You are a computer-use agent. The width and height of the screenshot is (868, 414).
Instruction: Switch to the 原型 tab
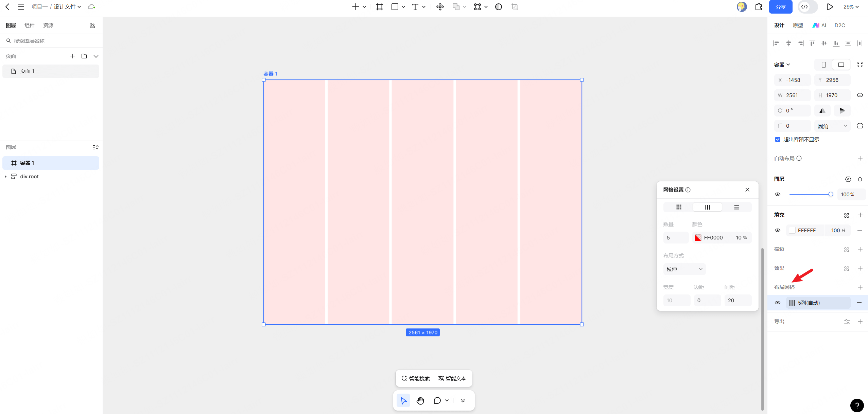tap(798, 25)
